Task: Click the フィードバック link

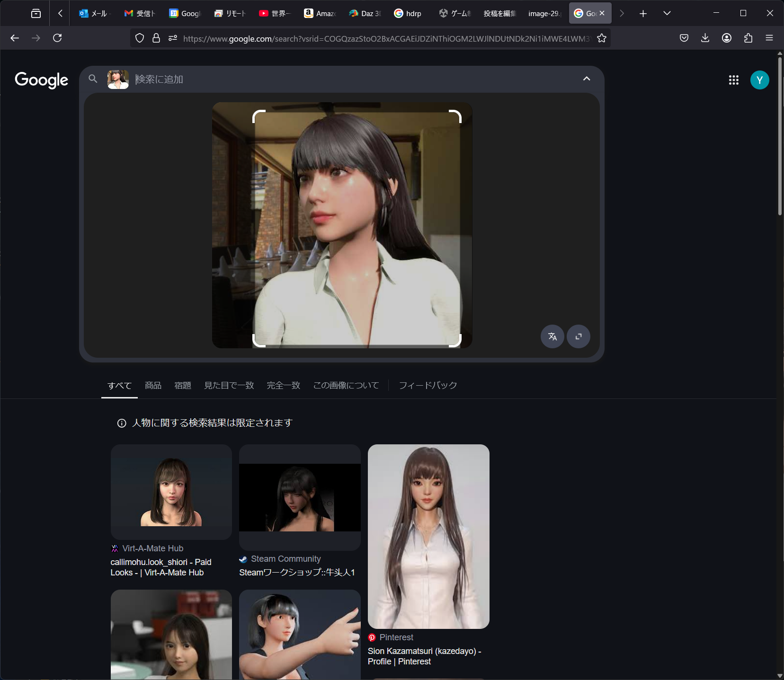Action: point(428,385)
